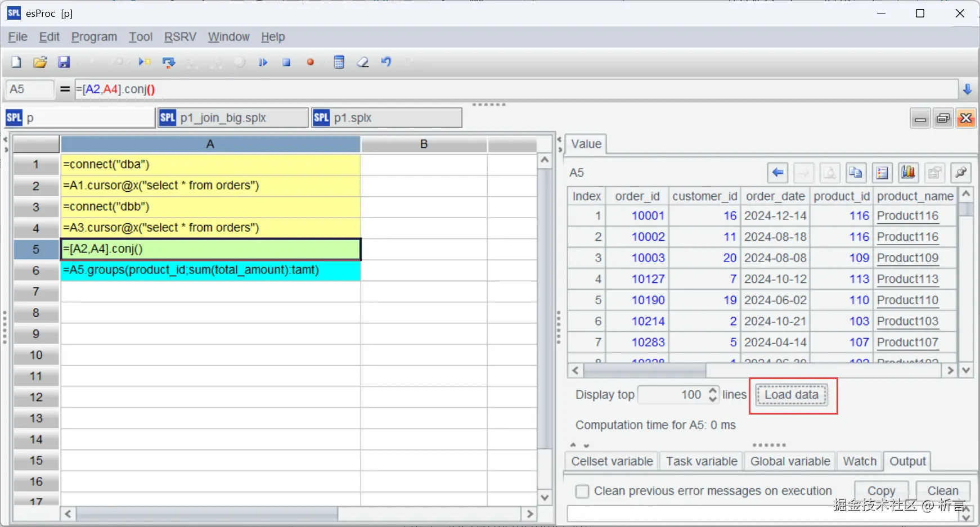This screenshot has width=980, height=527.
Task: Click the grid vertical scrollbar down arrow
Action: pos(545,497)
